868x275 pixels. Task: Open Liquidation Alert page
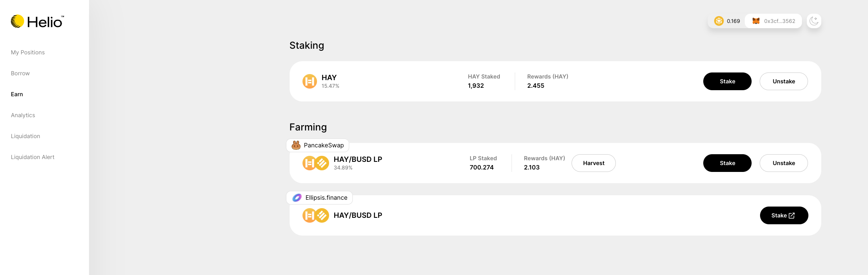point(33,157)
